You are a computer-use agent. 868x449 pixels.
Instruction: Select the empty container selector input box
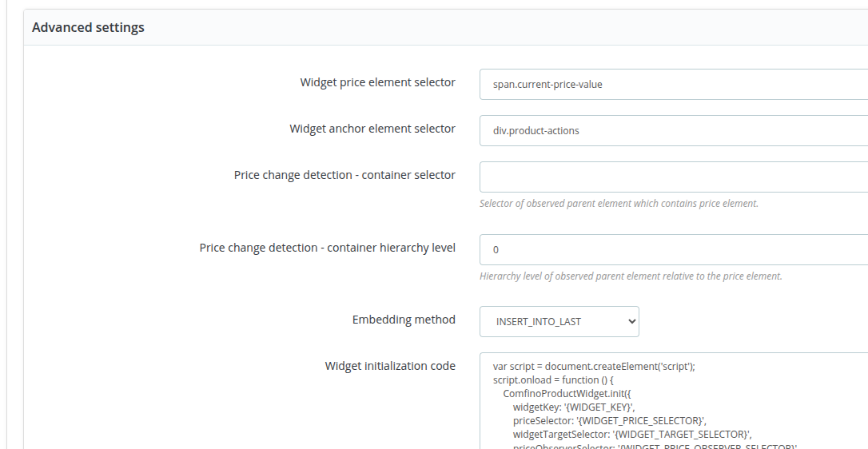[x=674, y=177]
